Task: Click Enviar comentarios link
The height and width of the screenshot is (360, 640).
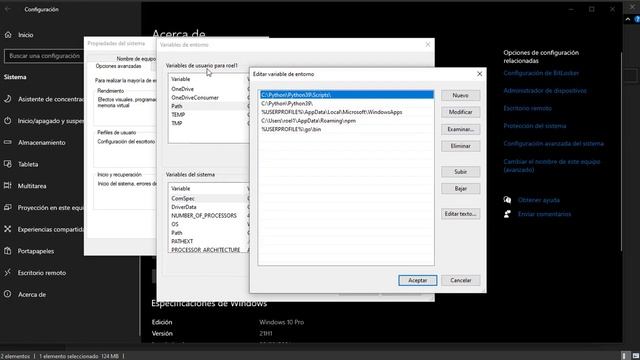Action: coord(544,214)
